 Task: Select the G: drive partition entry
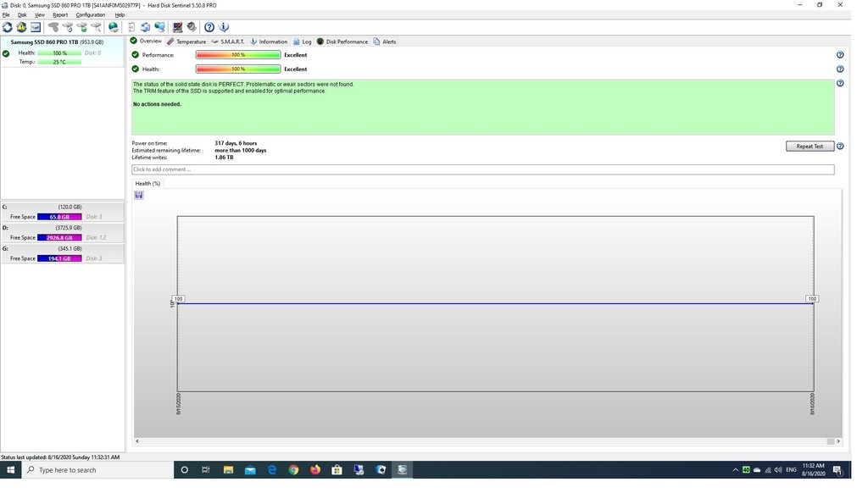(63, 254)
